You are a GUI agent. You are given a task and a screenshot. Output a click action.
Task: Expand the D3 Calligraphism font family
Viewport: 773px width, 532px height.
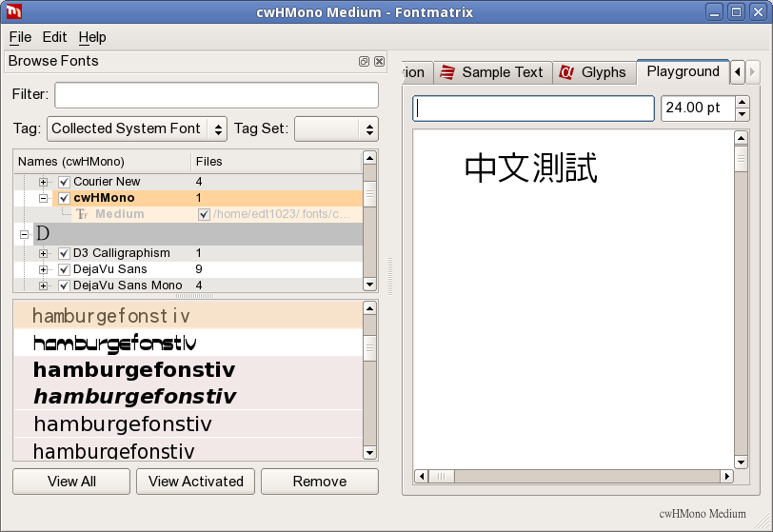44,253
